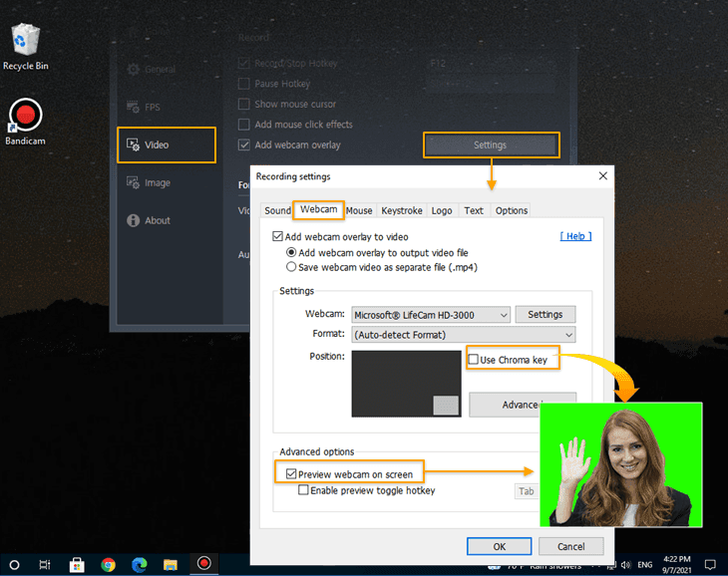This screenshot has width=728, height=576.
Task: Select FPS in the Bandicam sidebar
Action: click(x=144, y=108)
